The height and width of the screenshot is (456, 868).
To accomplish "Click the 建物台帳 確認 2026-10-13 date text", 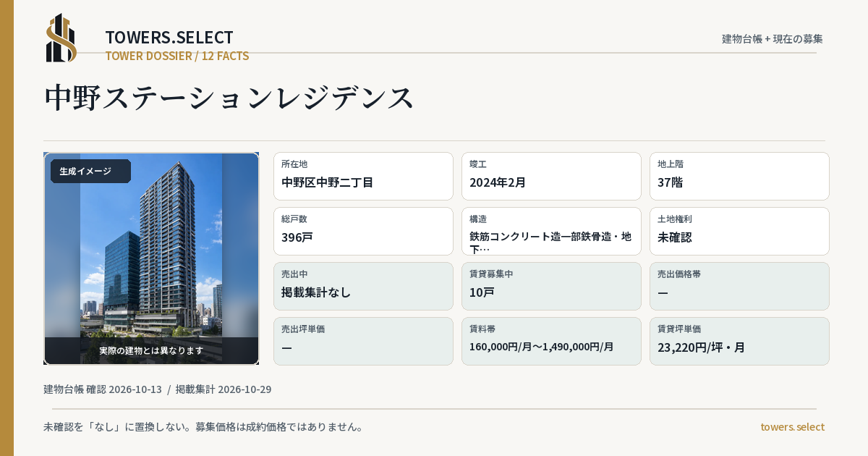I will pos(103,389).
